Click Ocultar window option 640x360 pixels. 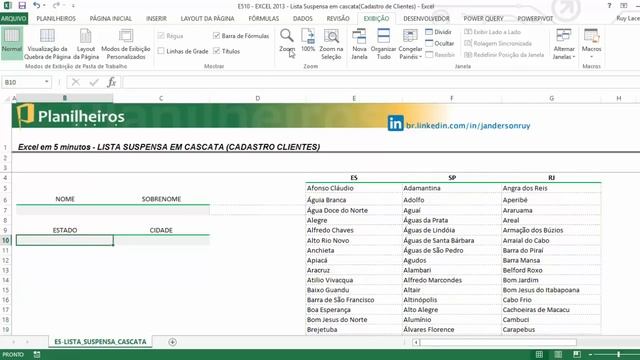[440, 43]
